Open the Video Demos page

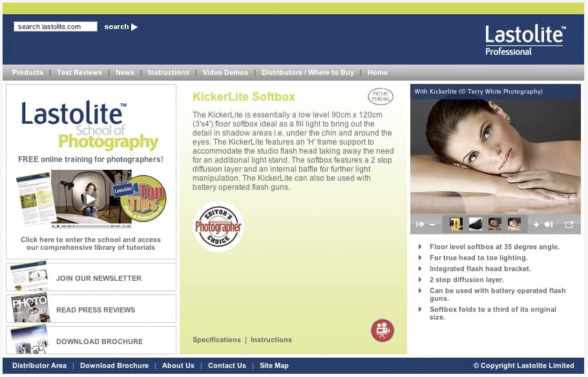coord(226,72)
